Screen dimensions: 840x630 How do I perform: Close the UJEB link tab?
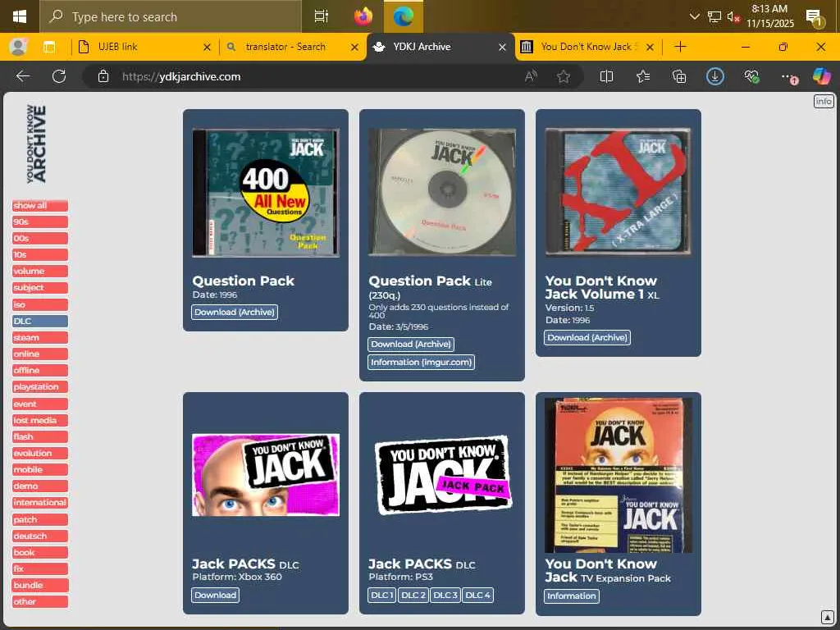click(x=207, y=47)
